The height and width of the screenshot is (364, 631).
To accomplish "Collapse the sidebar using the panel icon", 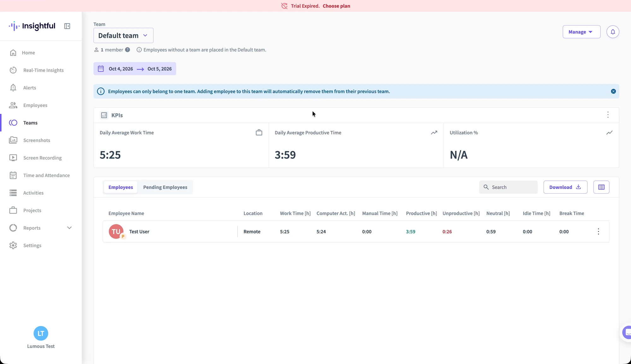I will pos(67,26).
